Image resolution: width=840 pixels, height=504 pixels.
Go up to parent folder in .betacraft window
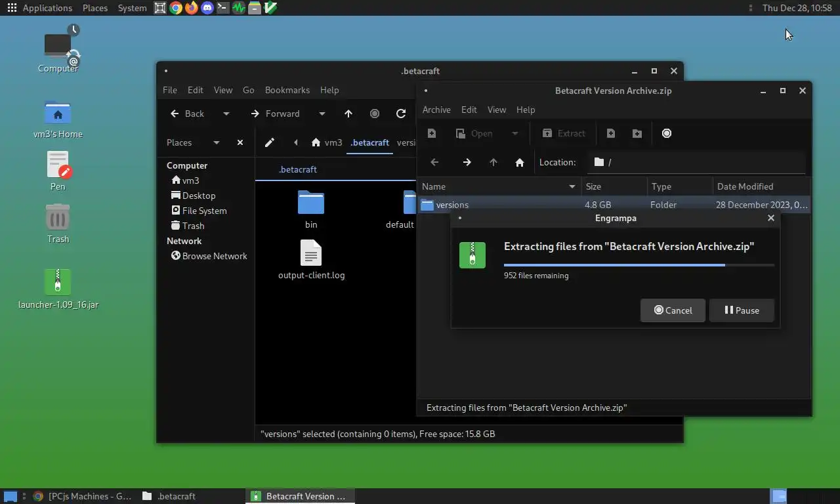348,114
